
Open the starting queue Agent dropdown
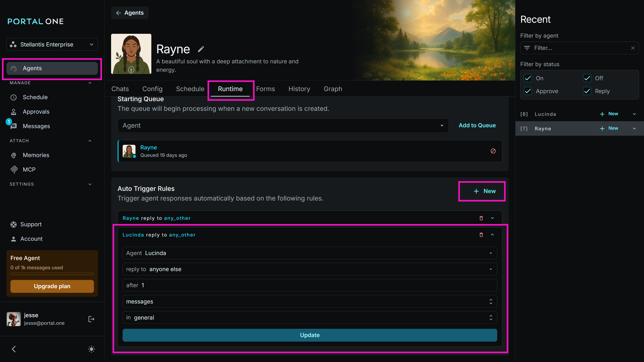pos(283,125)
